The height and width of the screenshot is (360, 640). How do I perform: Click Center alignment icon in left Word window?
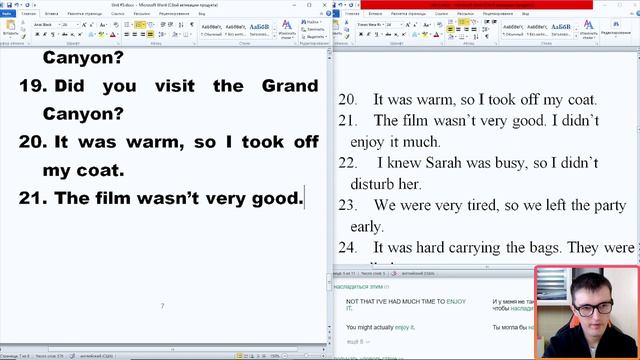[x=134, y=34]
